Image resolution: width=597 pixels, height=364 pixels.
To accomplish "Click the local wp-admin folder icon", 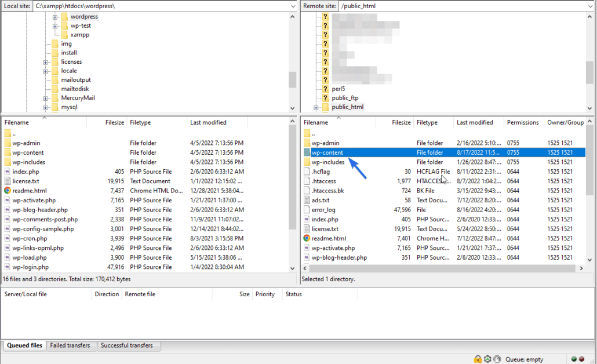I will coord(8,143).
